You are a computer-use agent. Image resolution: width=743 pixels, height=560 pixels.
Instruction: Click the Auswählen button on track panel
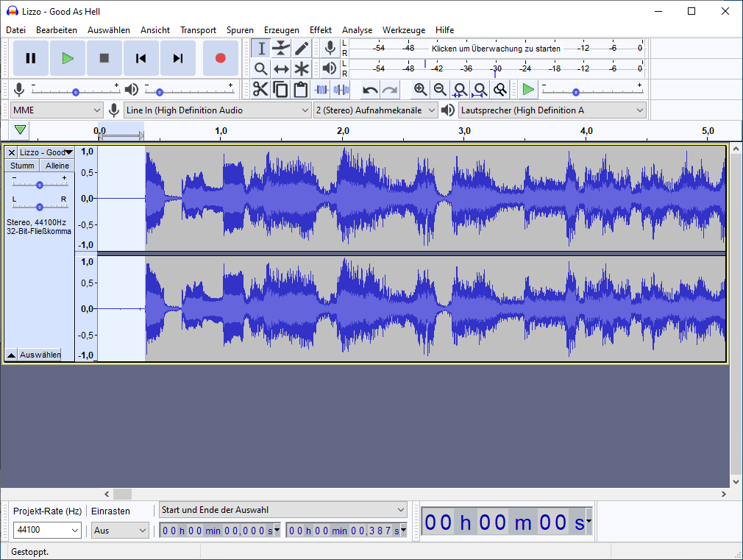[x=40, y=355]
